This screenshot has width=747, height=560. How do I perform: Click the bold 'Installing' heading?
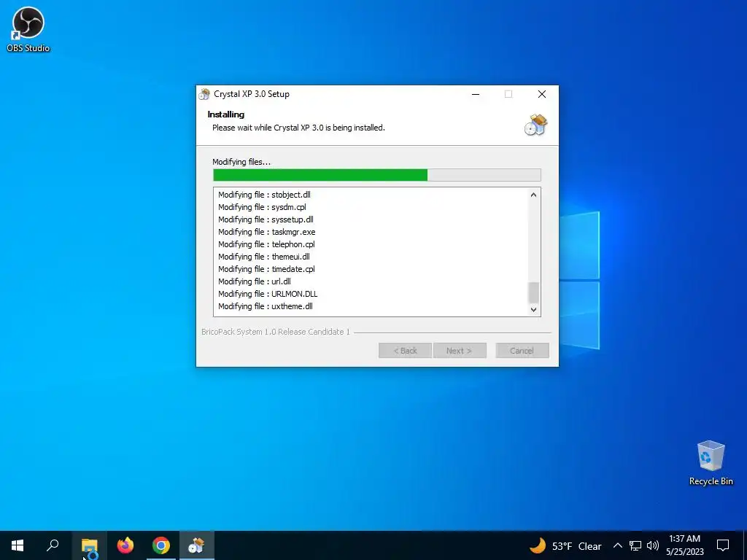coord(226,114)
